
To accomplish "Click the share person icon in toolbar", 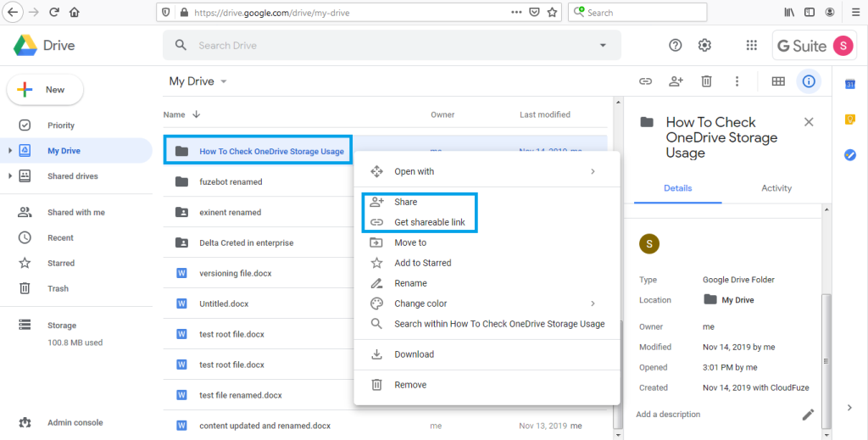I will click(676, 81).
